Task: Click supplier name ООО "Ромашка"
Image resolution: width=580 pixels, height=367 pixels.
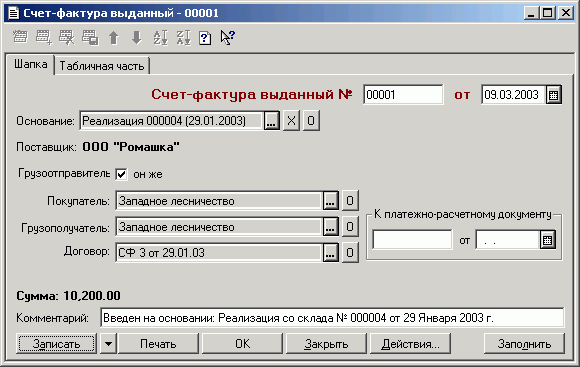Action: click(x=131, y=147)
